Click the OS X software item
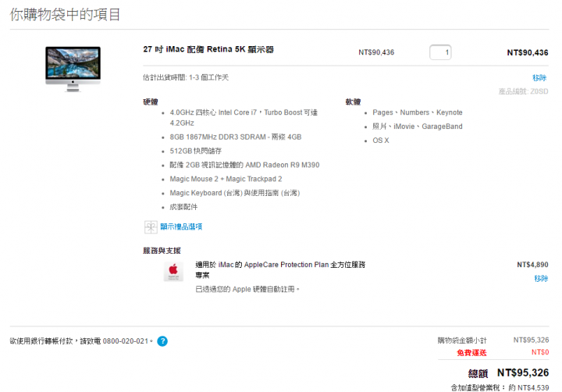Viewport: 562px width, 392px height. (381, 141)
